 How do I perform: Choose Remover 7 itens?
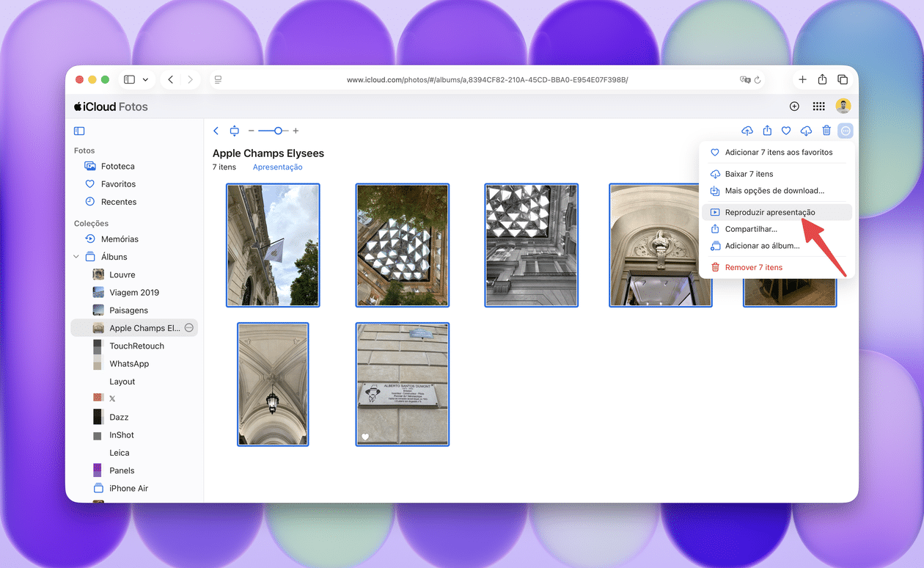[x=777, y=267]
